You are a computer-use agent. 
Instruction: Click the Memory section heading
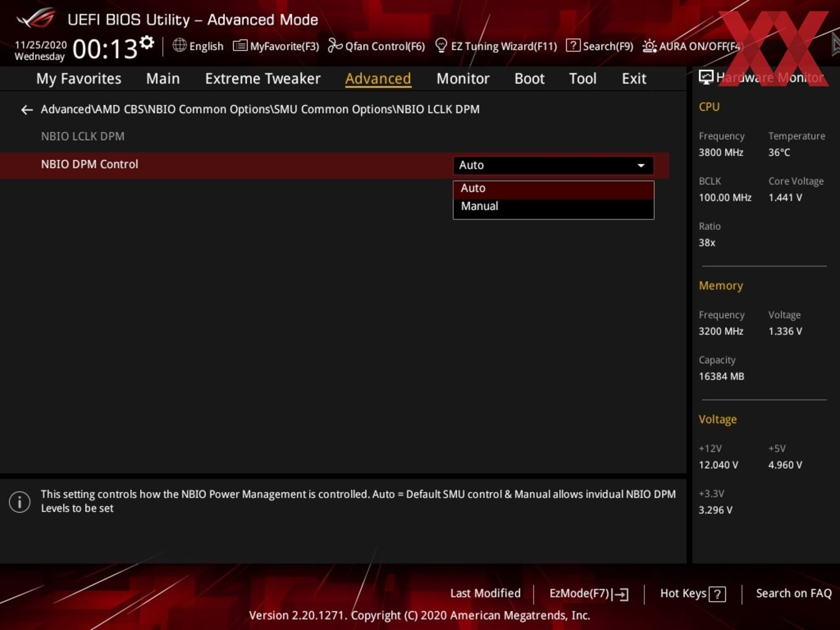(721, 286)
